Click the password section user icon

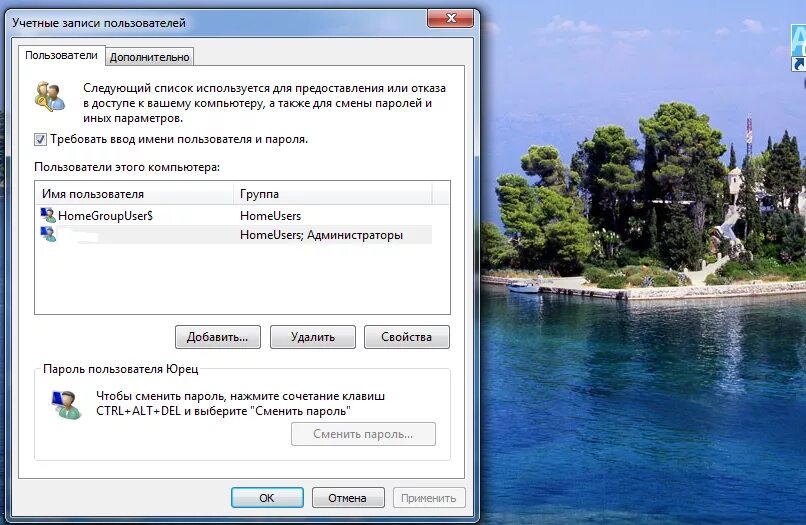click(x=66, y=405)
